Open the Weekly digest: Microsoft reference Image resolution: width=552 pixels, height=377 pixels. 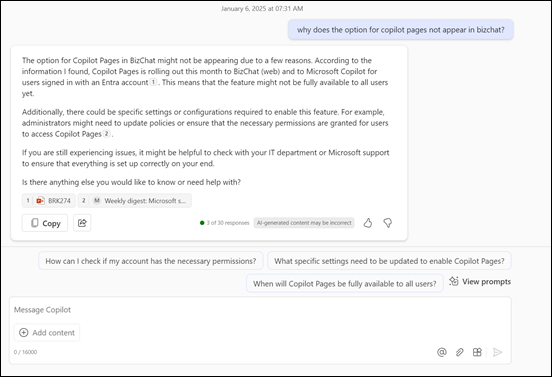pyautogui.click(x=135, y=201)
